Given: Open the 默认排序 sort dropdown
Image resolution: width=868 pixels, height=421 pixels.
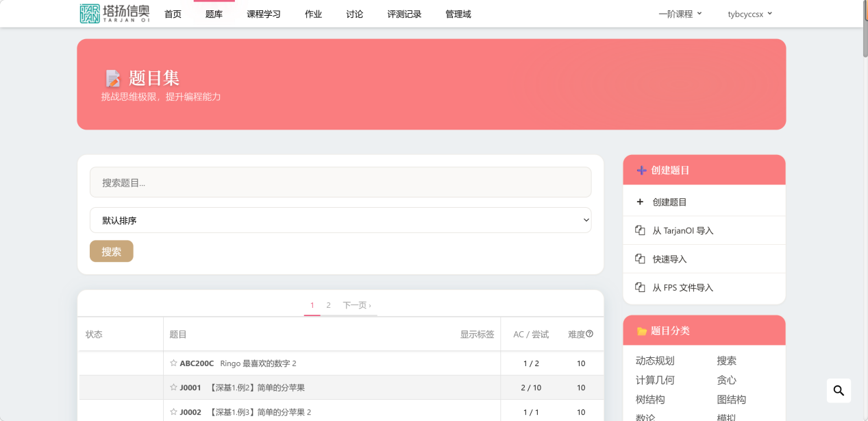Looking at the screenshot, I should point(340,220).
